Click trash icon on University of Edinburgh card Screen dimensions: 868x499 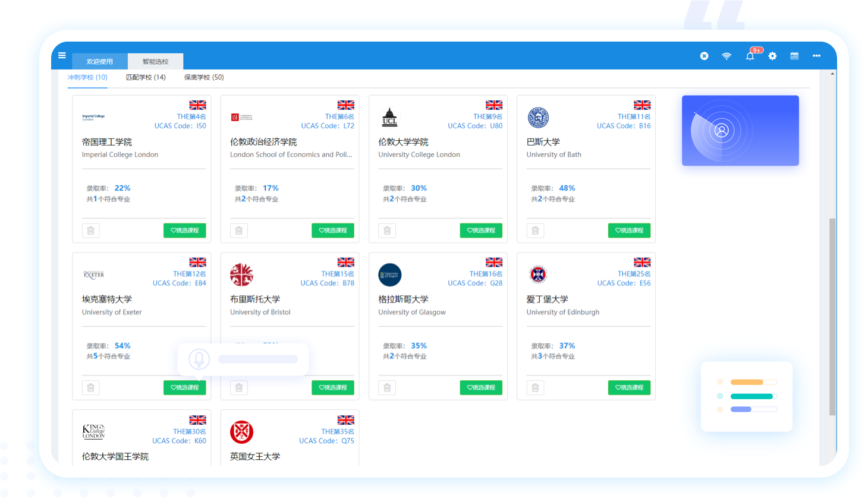535,388
